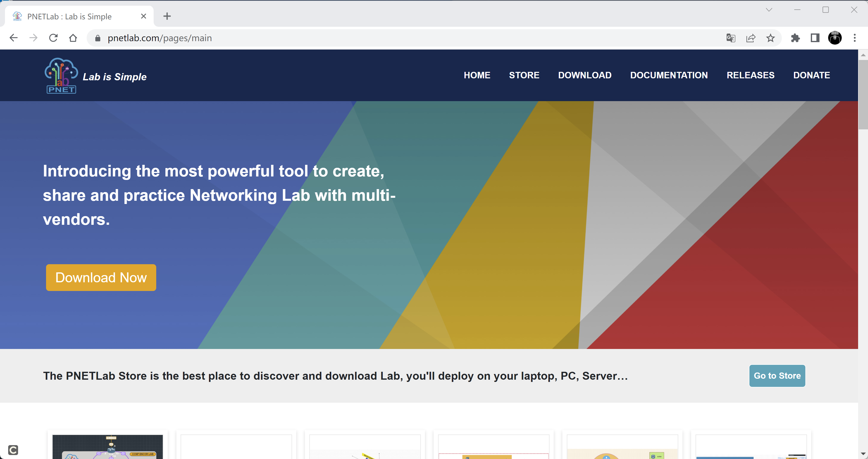Open the CCNP ENCOR LAB thumbnail
The width and height of the screenshot is (868, 459).
coord(107,447)
